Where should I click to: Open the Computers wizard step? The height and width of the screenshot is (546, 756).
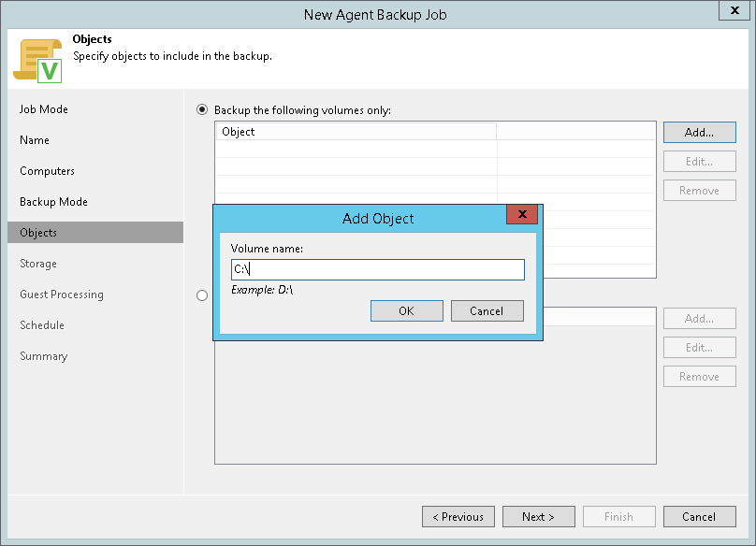pyautogui.click(x=47, y=171)
